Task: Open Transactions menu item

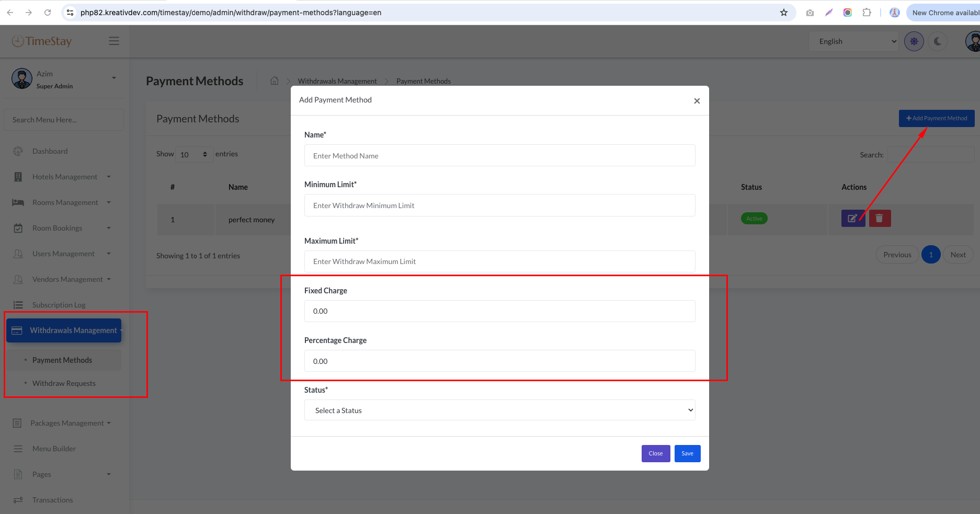Action: [x=52, y=500]
